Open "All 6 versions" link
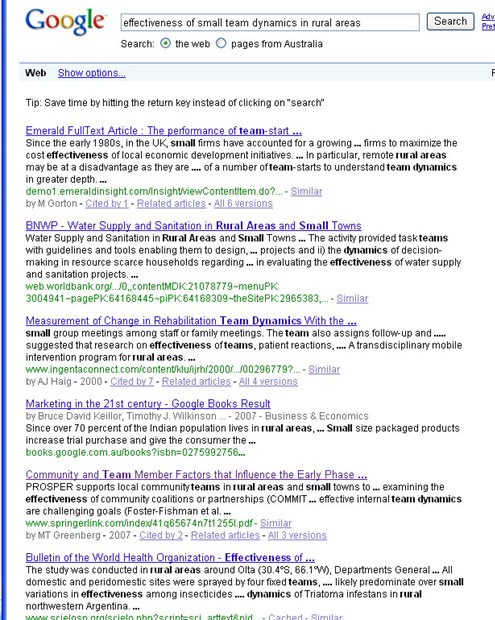 [243, 204]
